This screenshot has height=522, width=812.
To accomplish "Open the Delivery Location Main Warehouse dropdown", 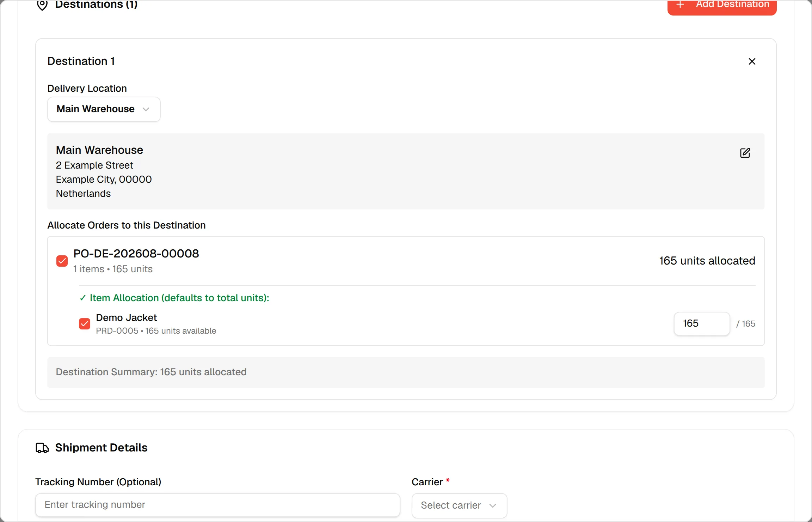I will (x=104, y=109).
